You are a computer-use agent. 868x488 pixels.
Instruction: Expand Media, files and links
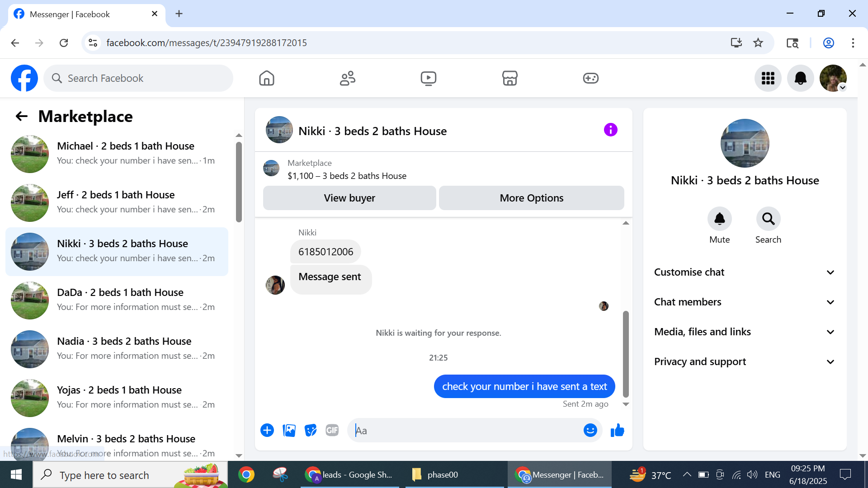745,332
